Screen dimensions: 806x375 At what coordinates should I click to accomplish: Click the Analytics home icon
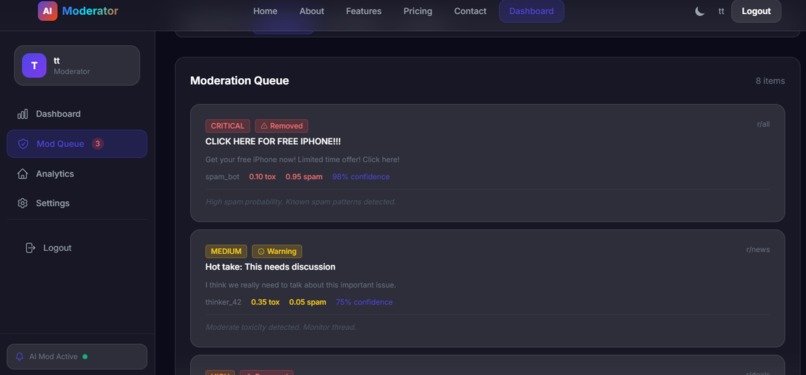pos(23,174)
